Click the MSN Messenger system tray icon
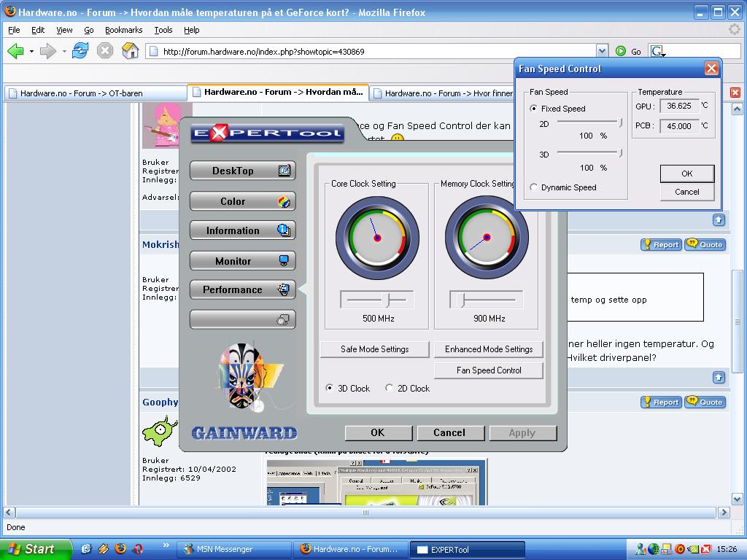The width and height of the screenshot is (747, 560). tap(642, 549)
